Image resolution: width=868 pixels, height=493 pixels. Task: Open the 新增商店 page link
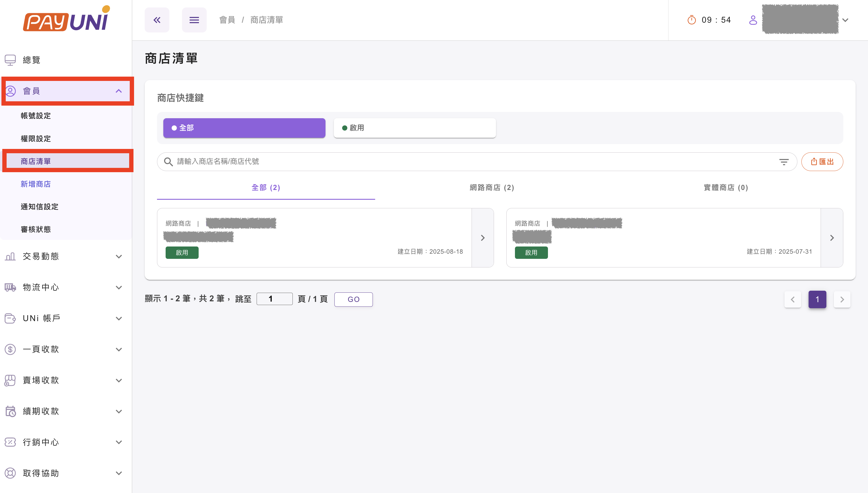36,184
